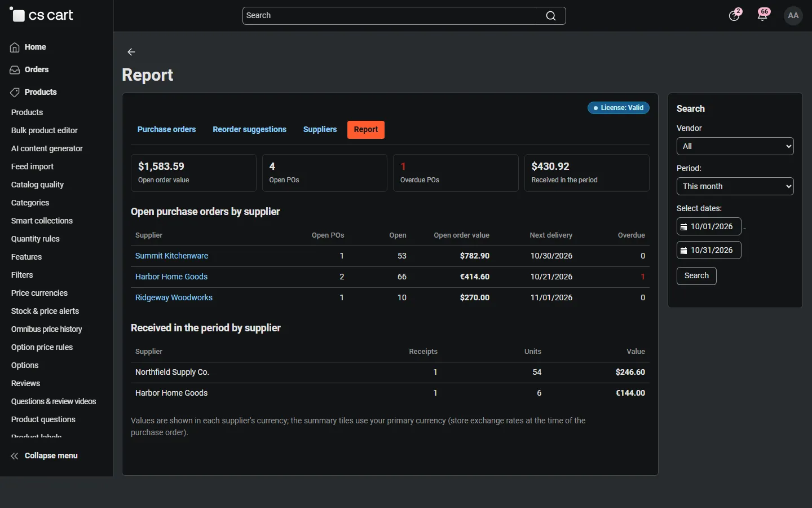Select the Report tab

[366, 130]
